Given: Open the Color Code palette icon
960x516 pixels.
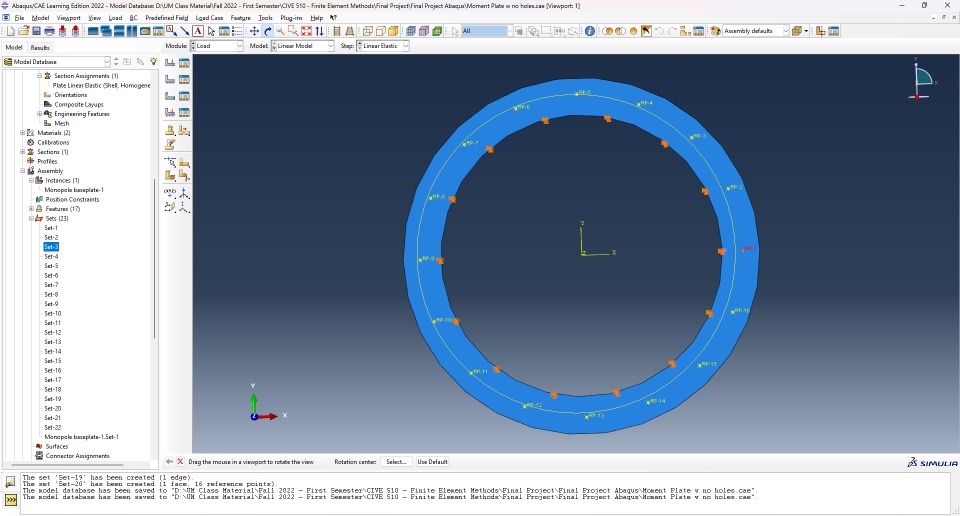Looking at the screenshot, I should click(x=715, y=31).
